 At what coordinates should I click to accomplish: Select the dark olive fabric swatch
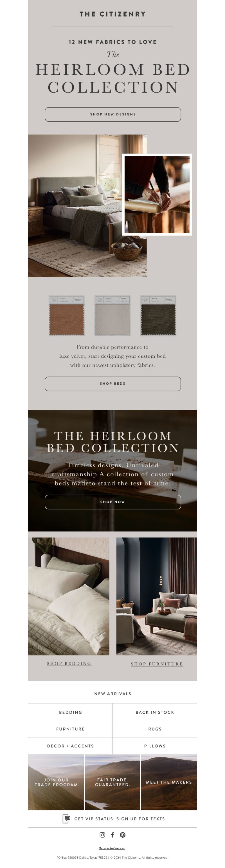[x=158, y=316]
